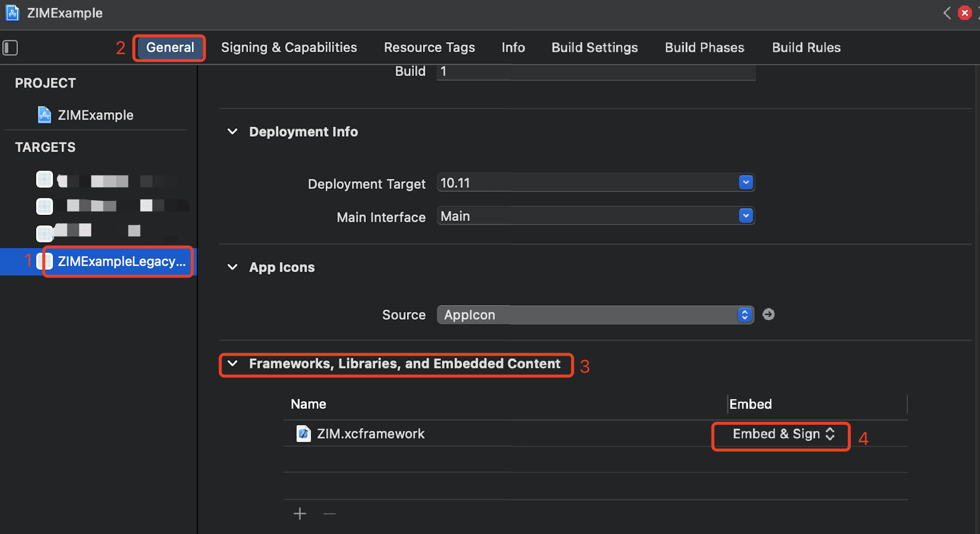The width and height of the screenshot is (980, 534).
Task: Open the Build Rules tab
Action: point(806,48)
